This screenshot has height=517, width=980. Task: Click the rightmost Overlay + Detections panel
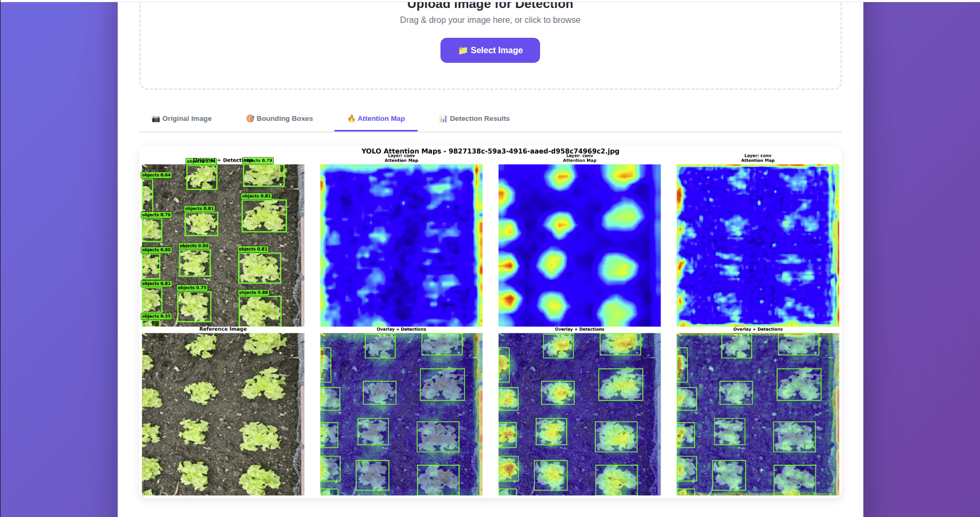click(757, 414)
